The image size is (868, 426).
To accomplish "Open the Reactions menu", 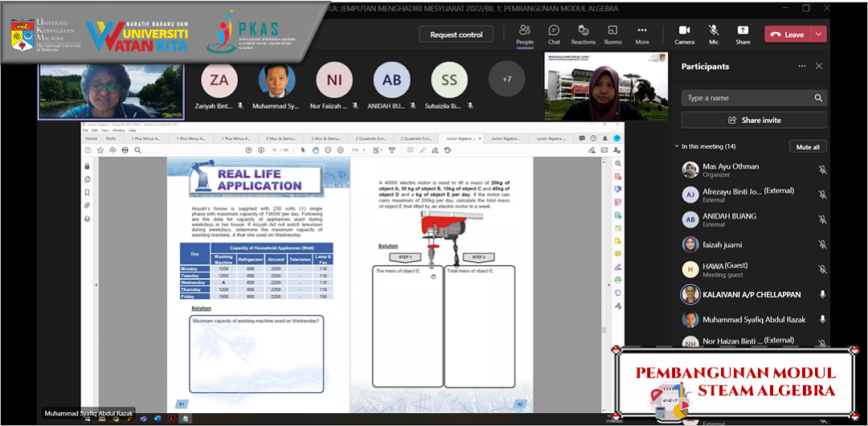I will pos(583,34).
